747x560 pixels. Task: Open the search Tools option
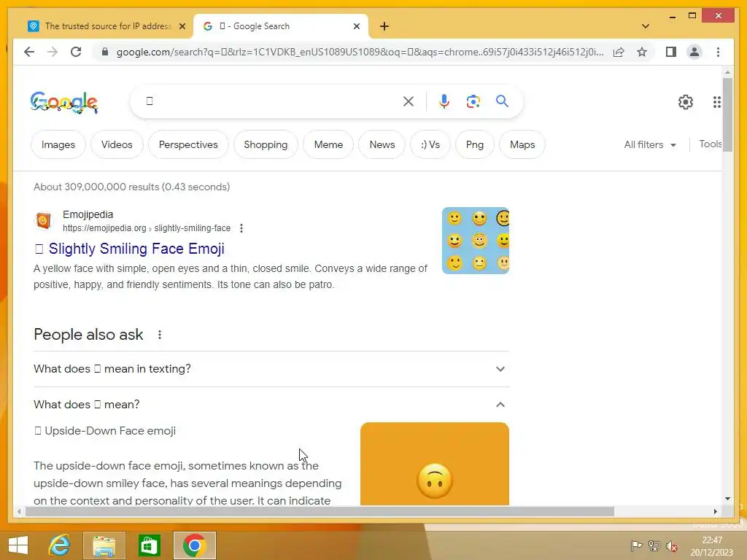(711, 144)
